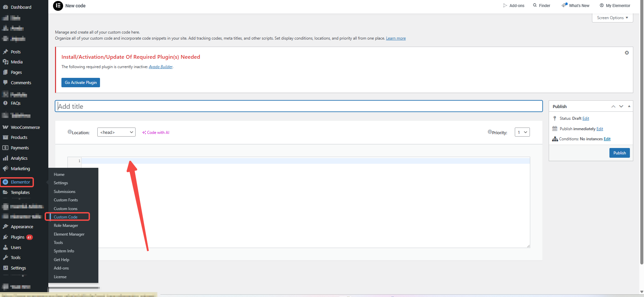The image size is (644, 297).
Task: Select Custom Code submenu item
Action: click(65, 217)
